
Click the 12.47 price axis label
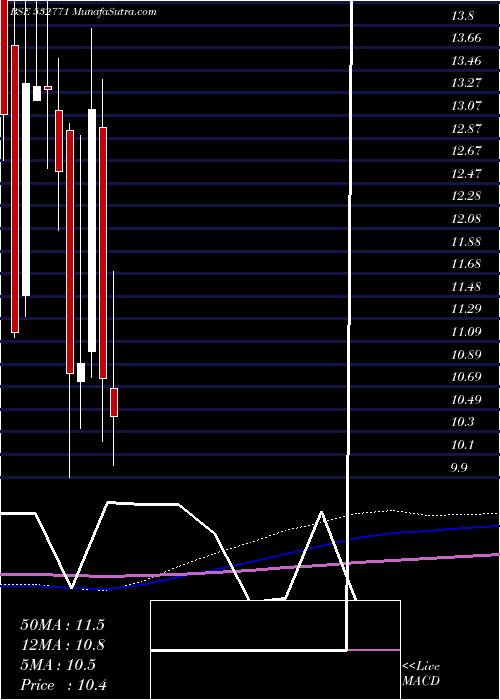pos(466,174)
